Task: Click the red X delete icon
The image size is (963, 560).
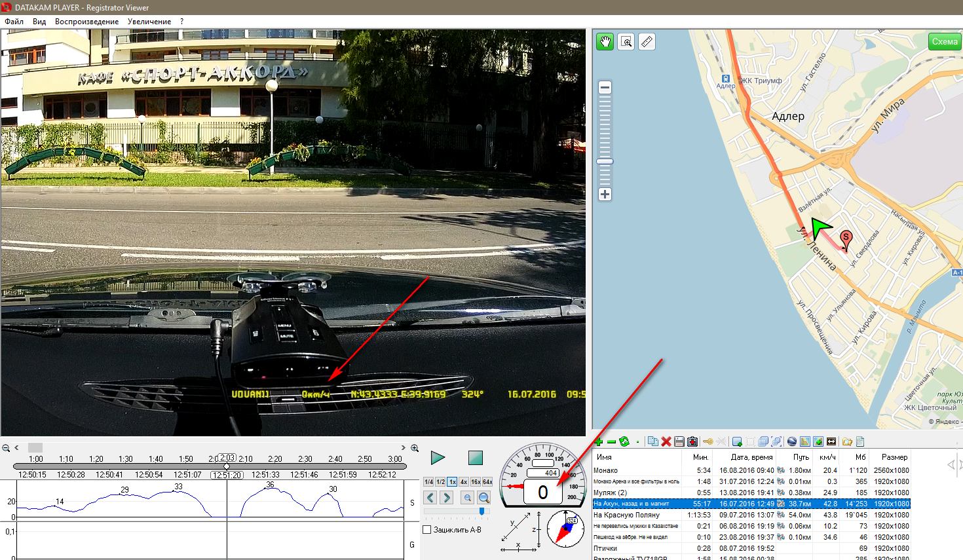Action: [x=666, y=442]
